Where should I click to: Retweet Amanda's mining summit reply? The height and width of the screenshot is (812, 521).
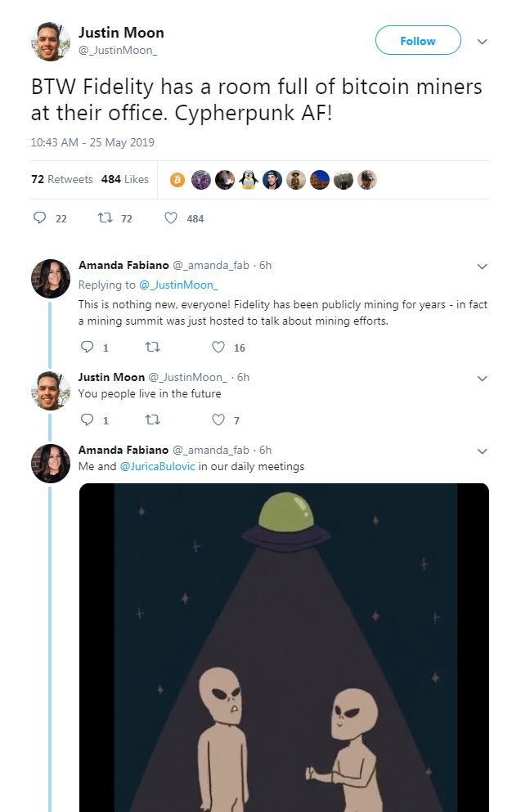(151, 348)
